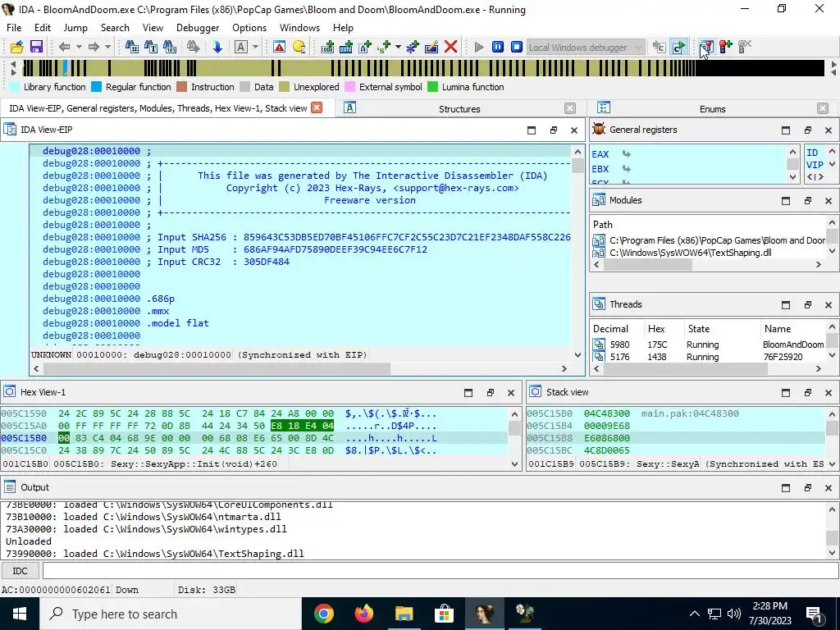Click the search text binoculars icon
The width and height of the screenshot is (840, 630).
tap(151, 47)
